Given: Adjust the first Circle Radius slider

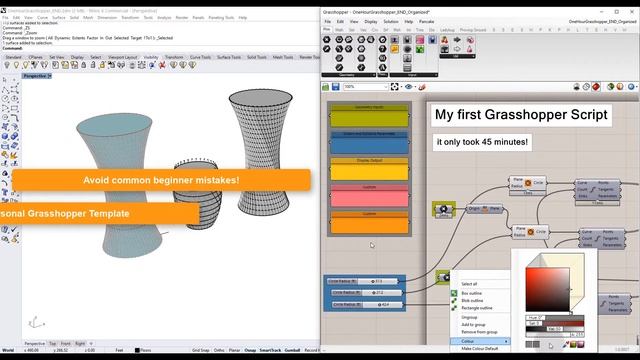Looking at the screenshot, I should 362,281.
